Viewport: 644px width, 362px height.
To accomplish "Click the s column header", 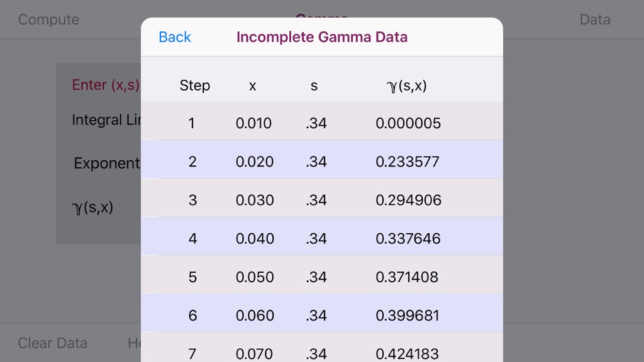I will (314, 85).
